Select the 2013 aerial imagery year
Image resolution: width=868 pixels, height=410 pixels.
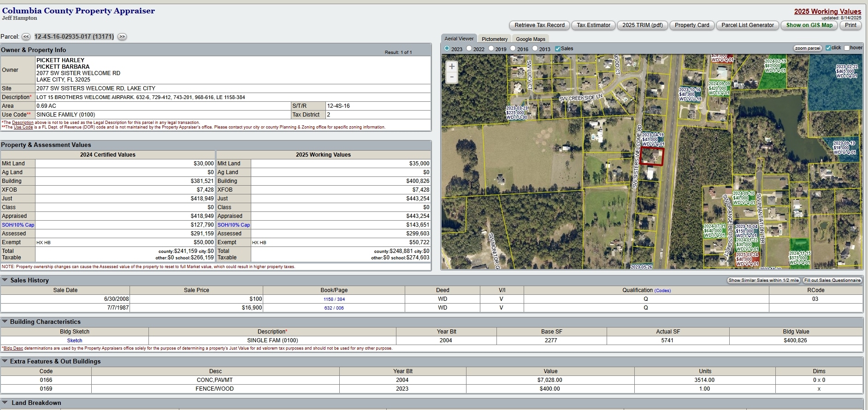(x=535, y=48)
